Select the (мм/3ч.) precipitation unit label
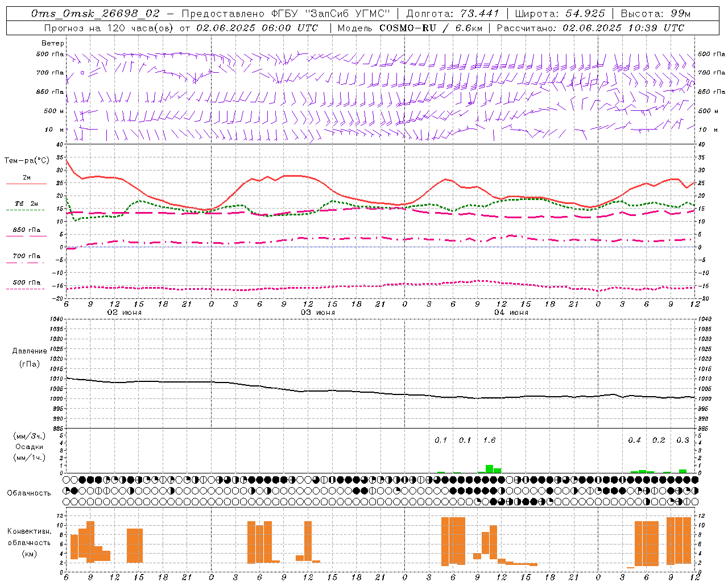The height and width of the screenshot is (582, 728). pos(30,436)
